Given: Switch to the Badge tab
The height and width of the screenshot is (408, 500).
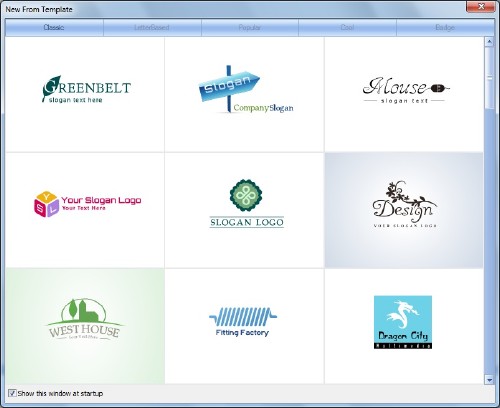Looking at the screenshot, I should (445, 27).
